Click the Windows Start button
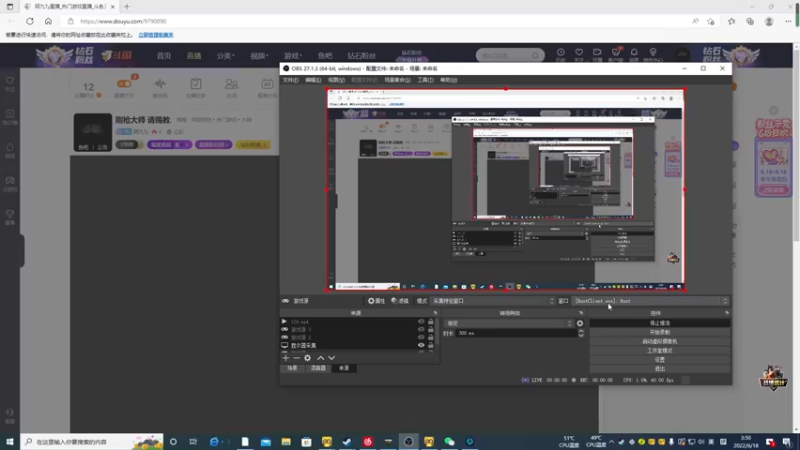This screenshot has width=800, height=450. click(x=10, y=441)
